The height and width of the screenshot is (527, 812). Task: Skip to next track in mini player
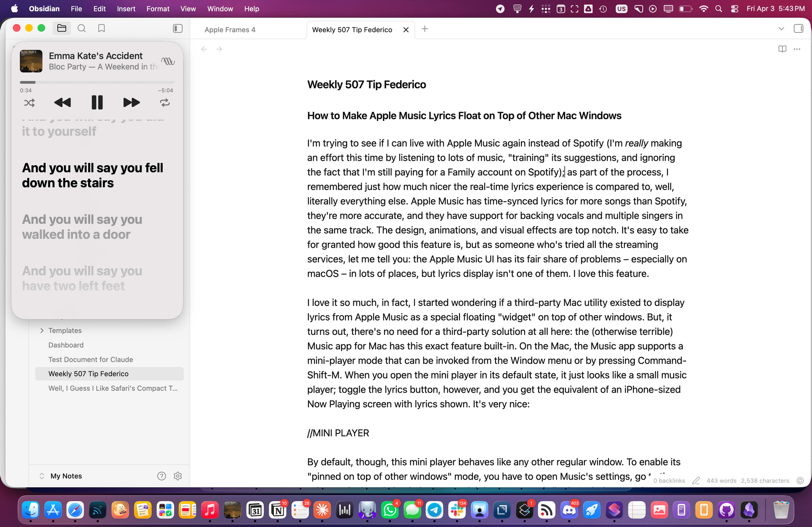(131, 103)
